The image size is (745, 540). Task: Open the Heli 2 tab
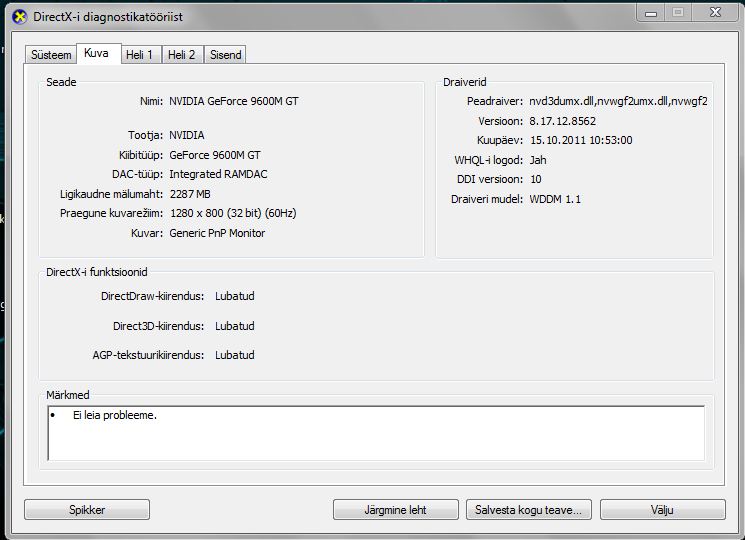183,55
